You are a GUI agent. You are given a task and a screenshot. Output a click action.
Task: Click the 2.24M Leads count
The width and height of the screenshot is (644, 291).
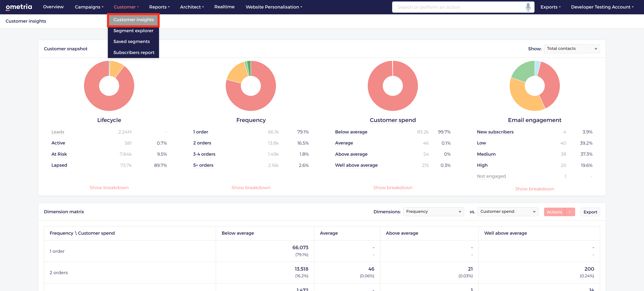[125, 132]
